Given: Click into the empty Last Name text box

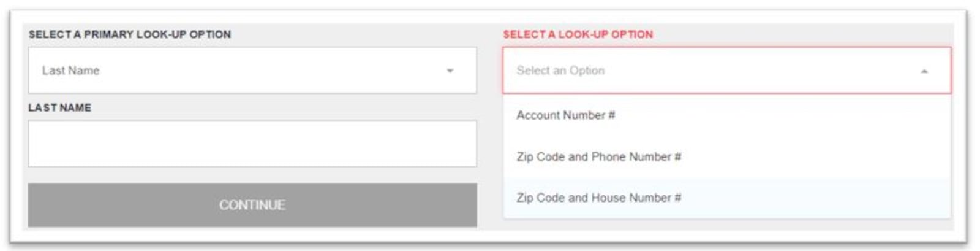Looking at the screenshot, I should tap(252, 144).
